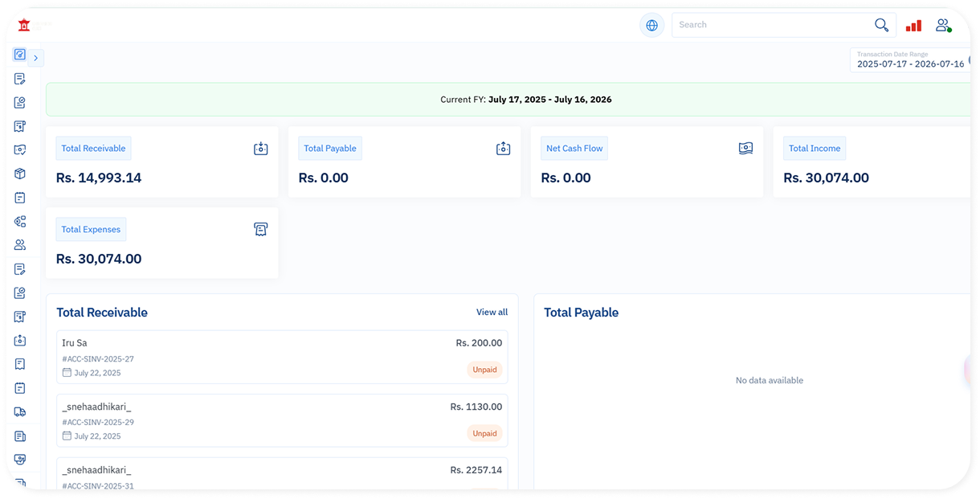Click the Total Receivable card's download icon
This screenshot has height=499, width=980.
click(261, 149)
